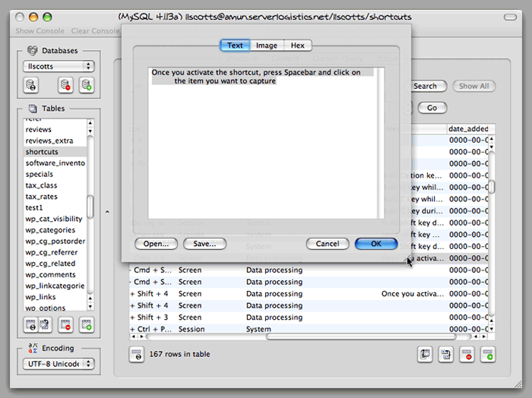Select the reviews table
The height and width of the screenshot is (398, 532).
click(55, 130)
